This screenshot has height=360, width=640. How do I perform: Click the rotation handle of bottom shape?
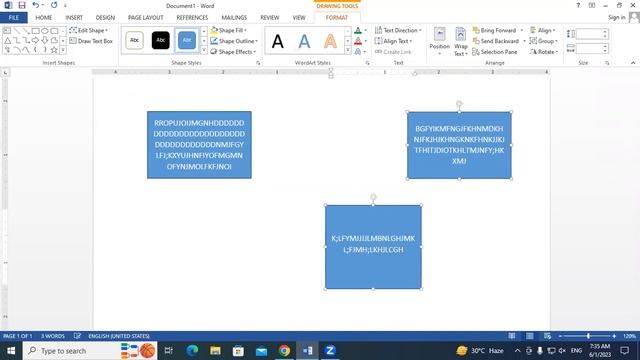373,197
